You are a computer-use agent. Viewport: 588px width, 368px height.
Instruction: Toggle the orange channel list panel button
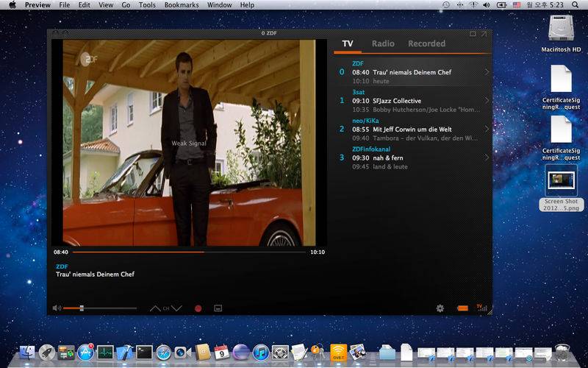[462, 308]
